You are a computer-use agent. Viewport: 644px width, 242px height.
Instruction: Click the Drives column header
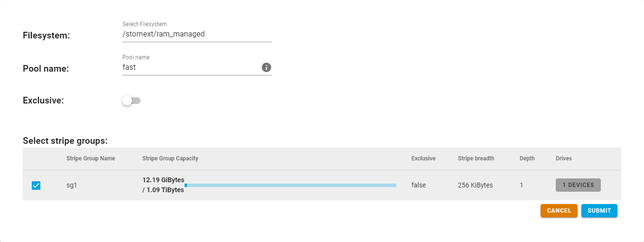564,158
